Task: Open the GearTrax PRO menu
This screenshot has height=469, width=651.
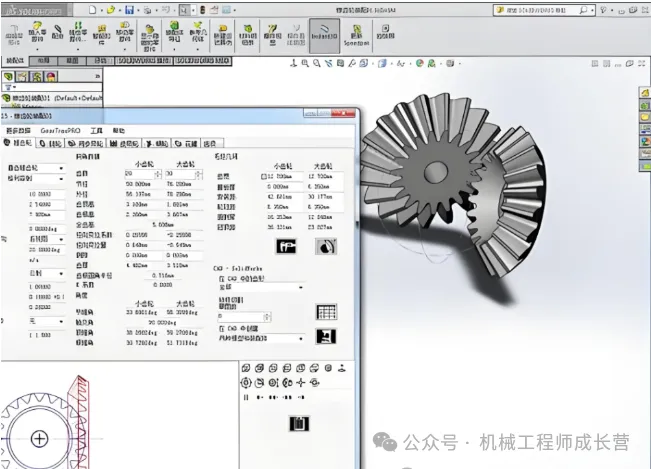Action: pyautogui.click(x=60, y=131)
